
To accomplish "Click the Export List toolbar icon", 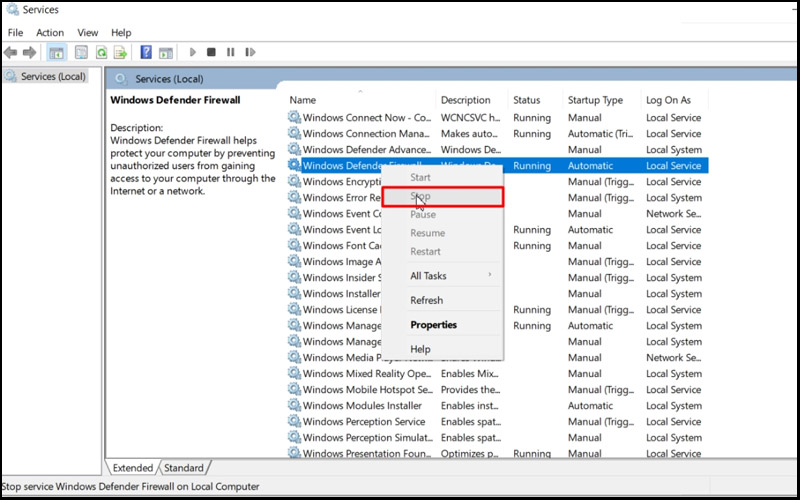I will coord(120,52).
